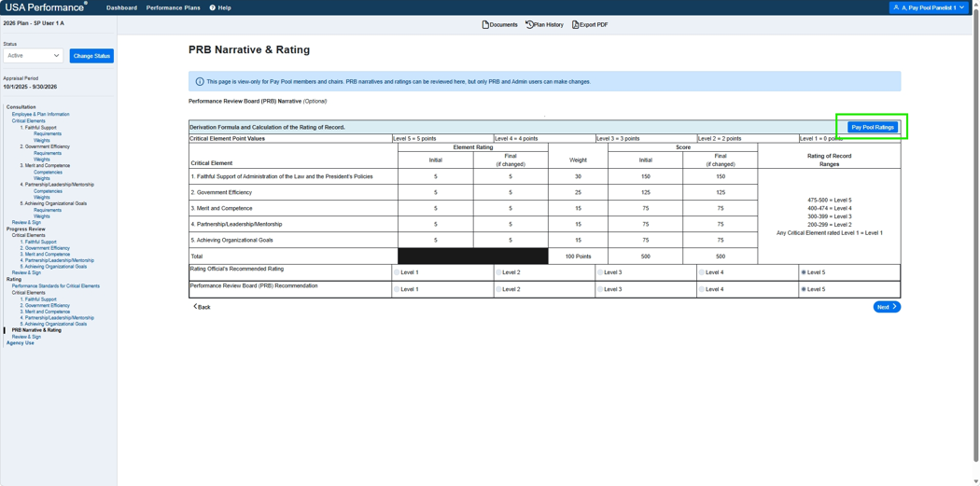The width and height of the screenshot is (980, 486).
Task: Open Weights under Consultation 2. Government Efficiency
Action: pos(42,160)
